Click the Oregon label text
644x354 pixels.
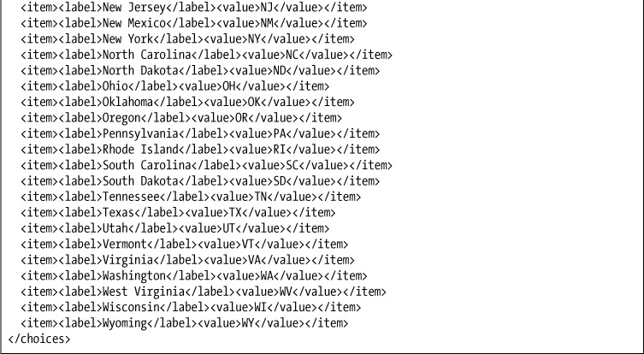[121, 118]
